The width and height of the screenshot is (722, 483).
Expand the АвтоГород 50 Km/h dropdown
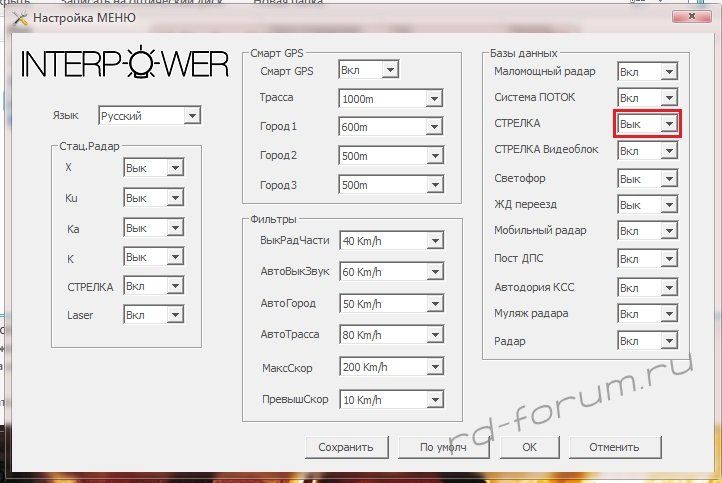(x=391, y=302)
